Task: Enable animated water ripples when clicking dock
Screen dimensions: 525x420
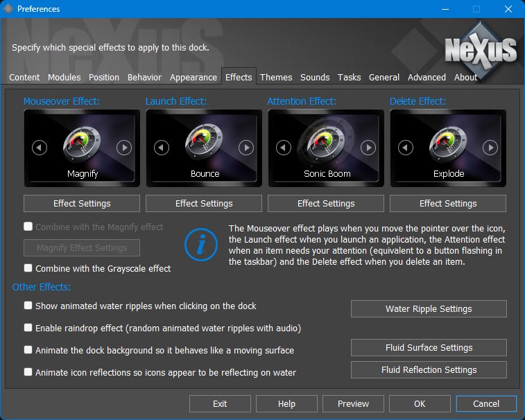Action: pyautogui.click(x=28, y=306)
